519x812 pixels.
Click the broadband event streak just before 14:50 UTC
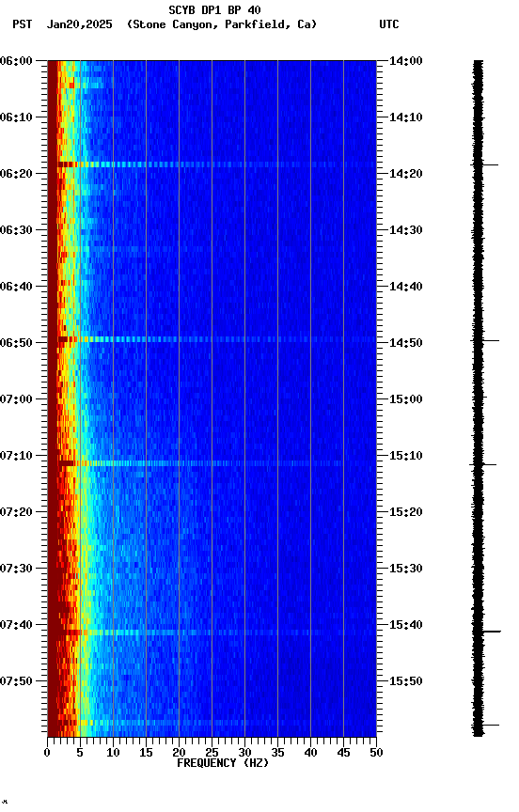pyautogui.click(x=212, y=339)
